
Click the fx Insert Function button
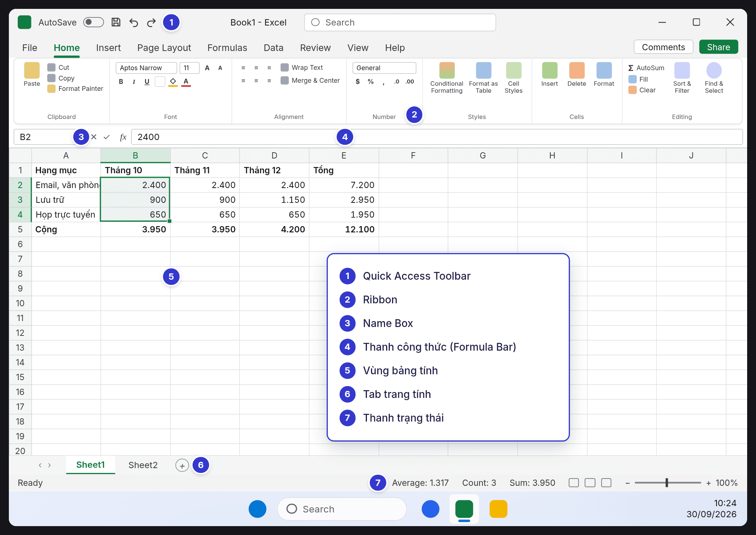123,137
